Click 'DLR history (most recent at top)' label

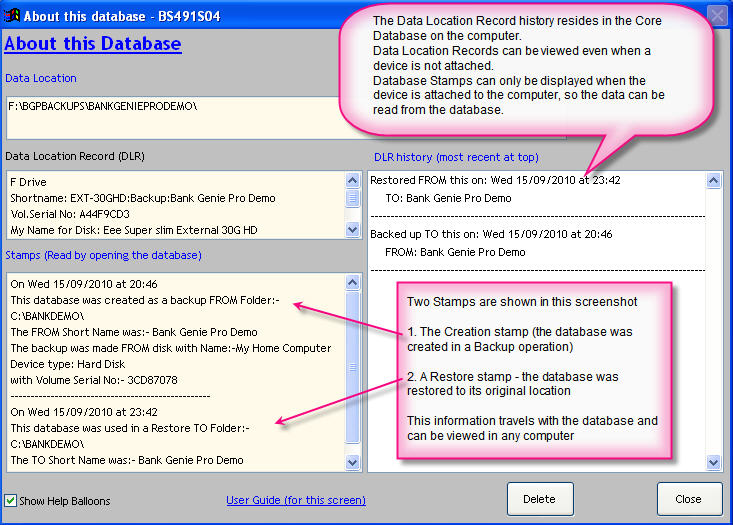pos(456,157)
